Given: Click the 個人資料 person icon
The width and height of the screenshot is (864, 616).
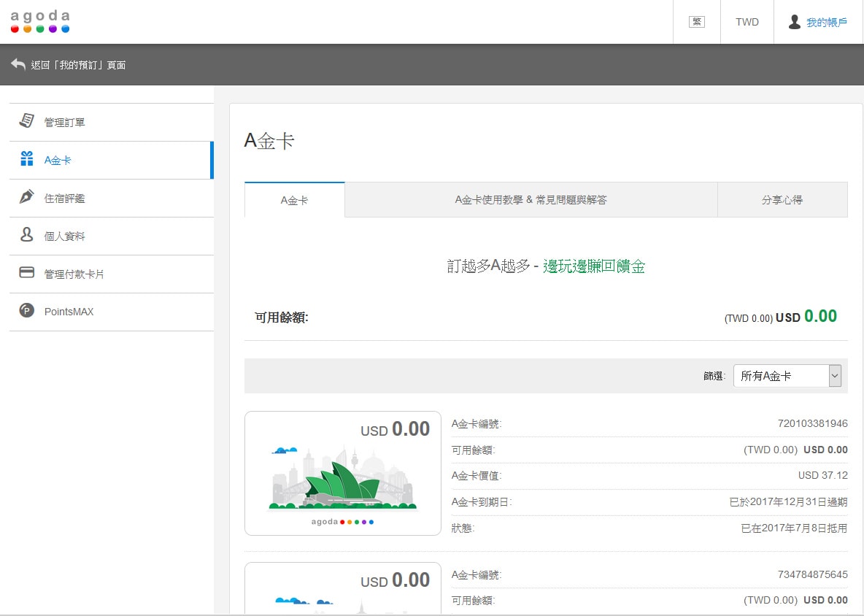Looking at the screenshot, I should 26,235.
